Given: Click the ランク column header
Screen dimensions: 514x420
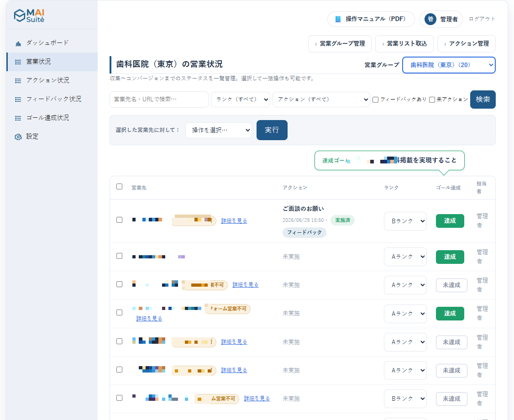Looking at the screenshot, I should tap(391, 188).
